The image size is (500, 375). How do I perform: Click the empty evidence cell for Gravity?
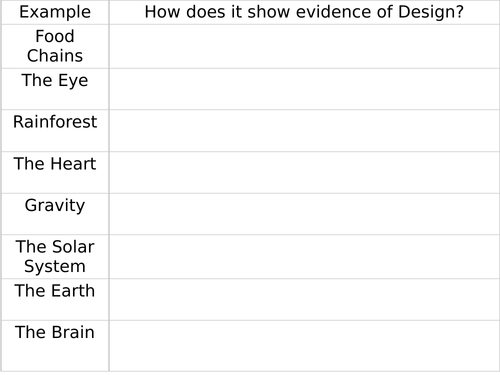point(304,214)
